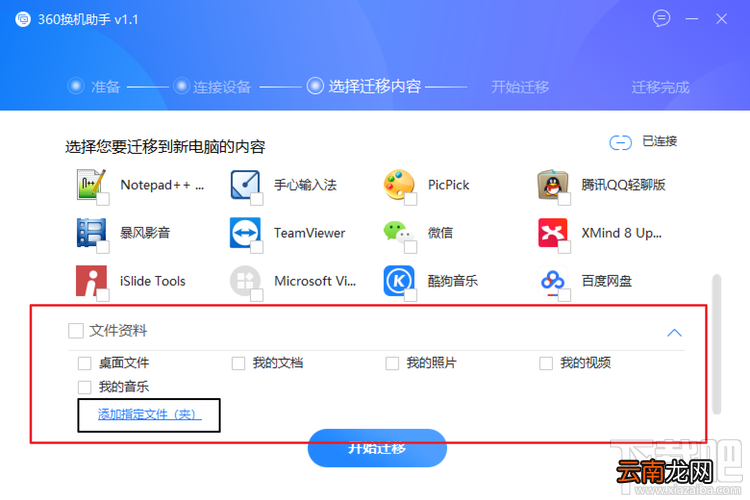750x500 pixels.
Task: Open the feedback chat bubble icon
Action: coord(661,19)
